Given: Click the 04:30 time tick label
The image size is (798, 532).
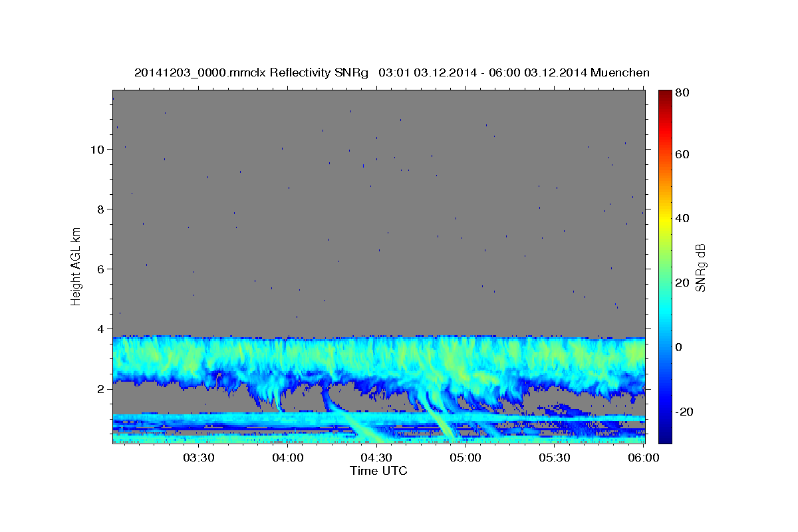Looking at the screenshot, I should (x=376, y=458).
